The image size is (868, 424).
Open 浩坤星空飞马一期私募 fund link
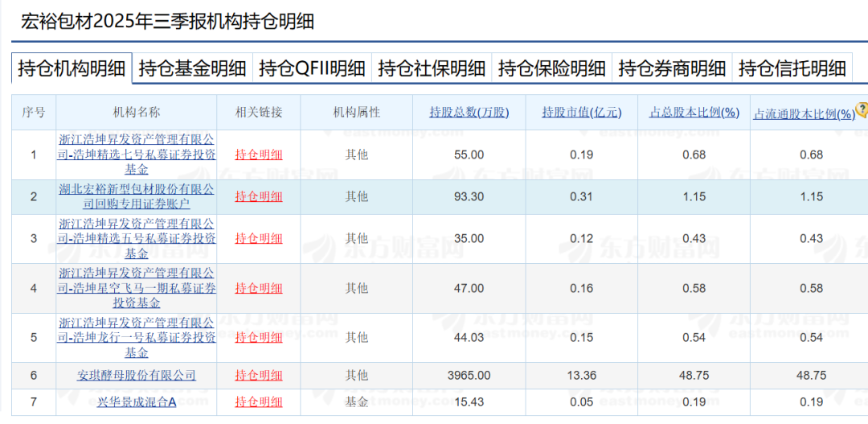point(136,288)
